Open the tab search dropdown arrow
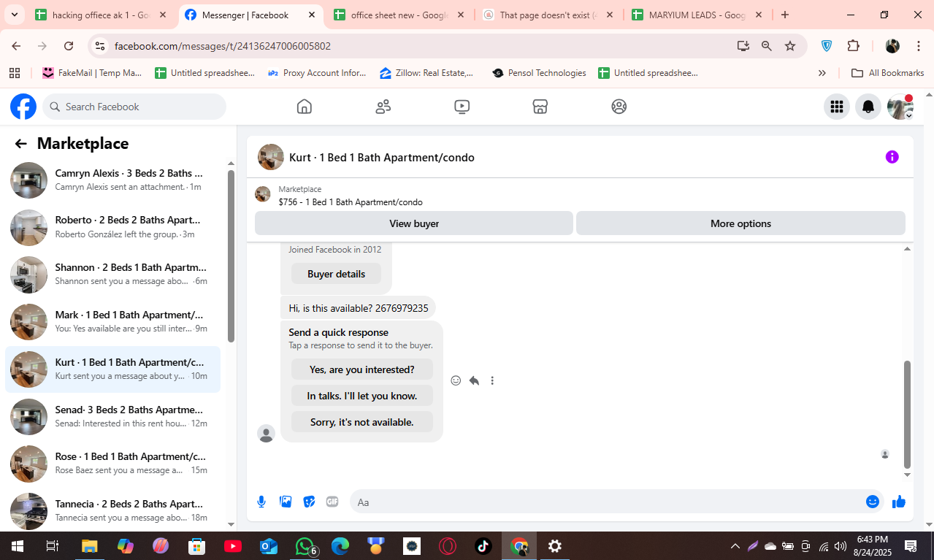Image resolution: width=934 pixels, height=560 pixels. (14, 15)
